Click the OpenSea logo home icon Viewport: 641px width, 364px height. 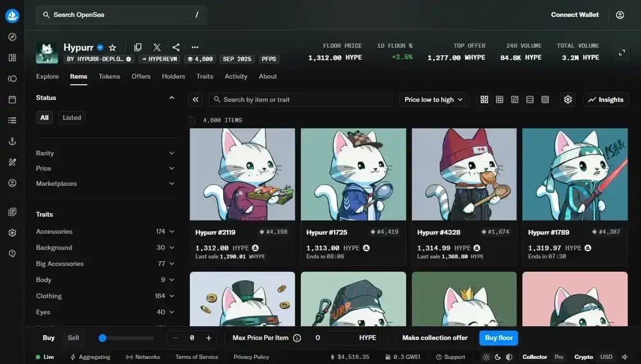click(12, 15)
